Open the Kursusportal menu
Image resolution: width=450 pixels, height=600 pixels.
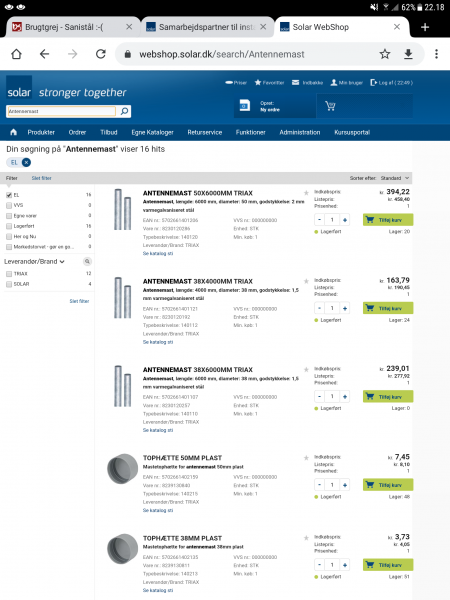[352, 132]
